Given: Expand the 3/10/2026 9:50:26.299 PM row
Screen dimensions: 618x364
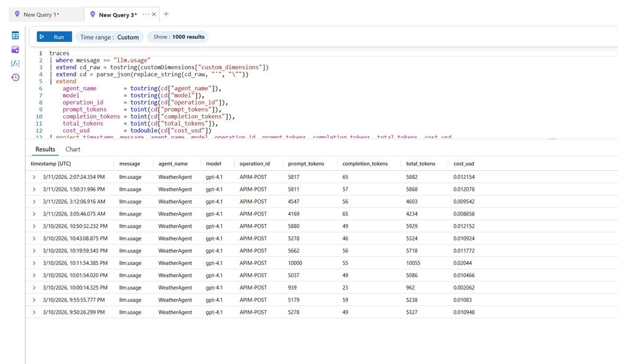Looking at the screenshot, I should click(x=34, y=313).
